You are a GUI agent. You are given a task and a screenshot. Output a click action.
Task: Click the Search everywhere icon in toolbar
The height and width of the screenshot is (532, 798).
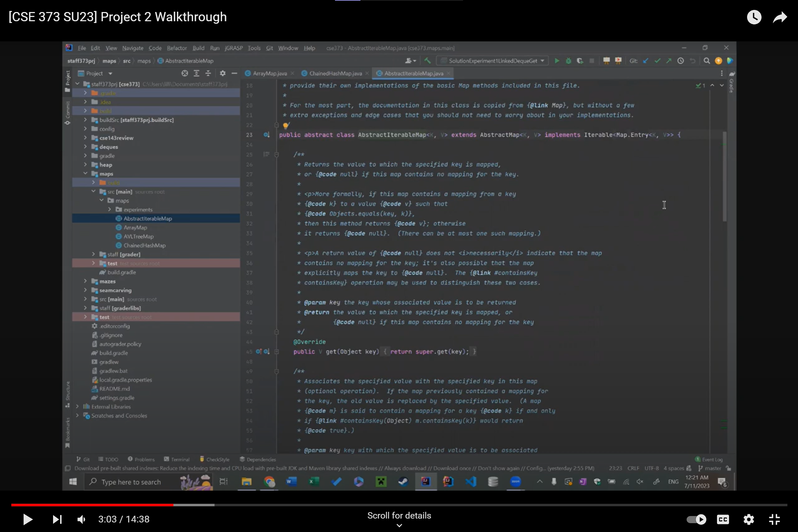click(x=707, y=60)
